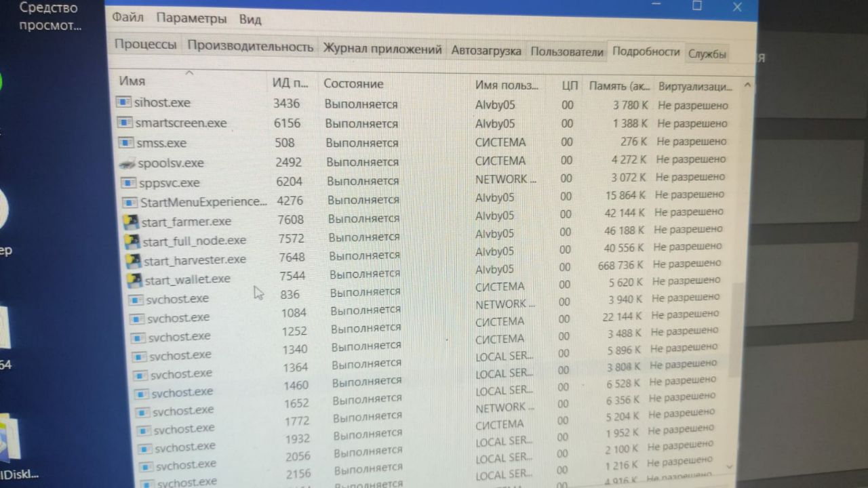Click the start_wallet.exe process name
The image size is (868, 488).
pos(188,279)
